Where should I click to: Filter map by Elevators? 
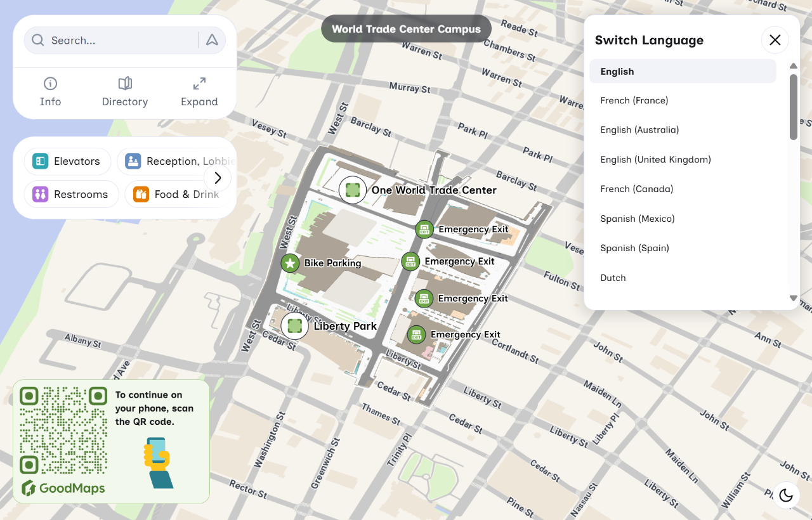tap(67, 161)
